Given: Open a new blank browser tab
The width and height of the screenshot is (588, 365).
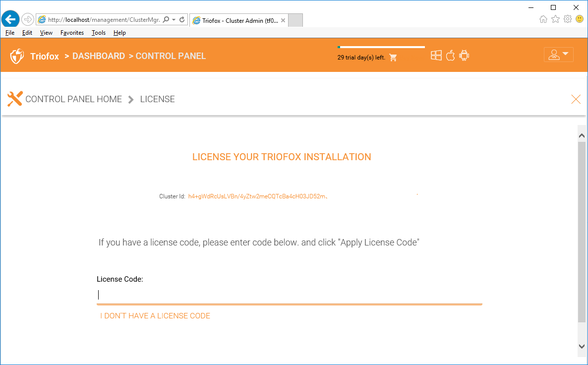Looking at the screenshot, I should [295, 20].
